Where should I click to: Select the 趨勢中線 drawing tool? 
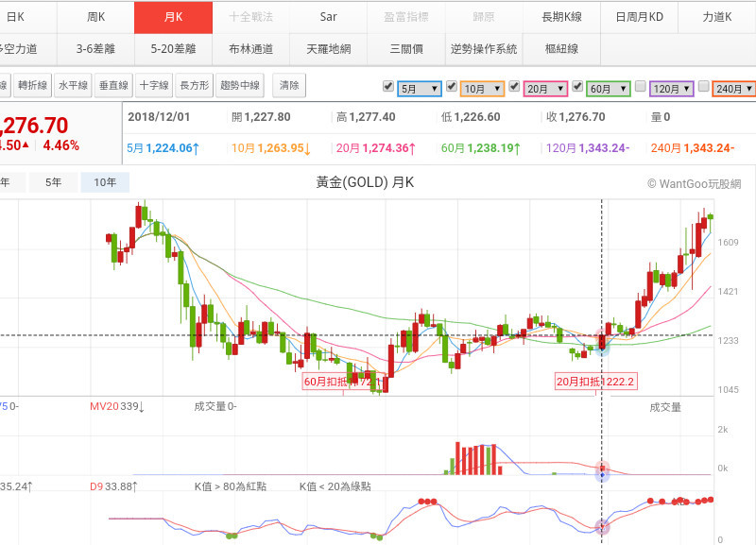click(x=240, y=86)
